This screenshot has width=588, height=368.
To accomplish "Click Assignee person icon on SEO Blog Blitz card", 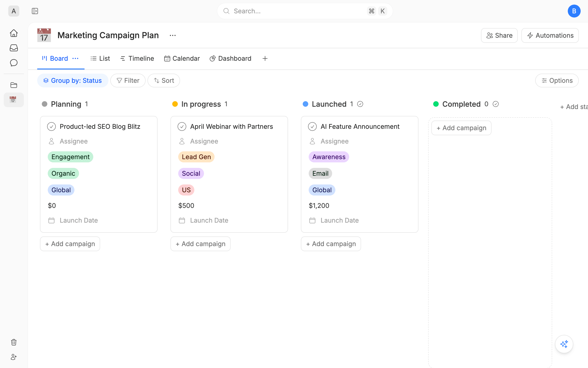I will pyautogui.click(x=51, y=141).
